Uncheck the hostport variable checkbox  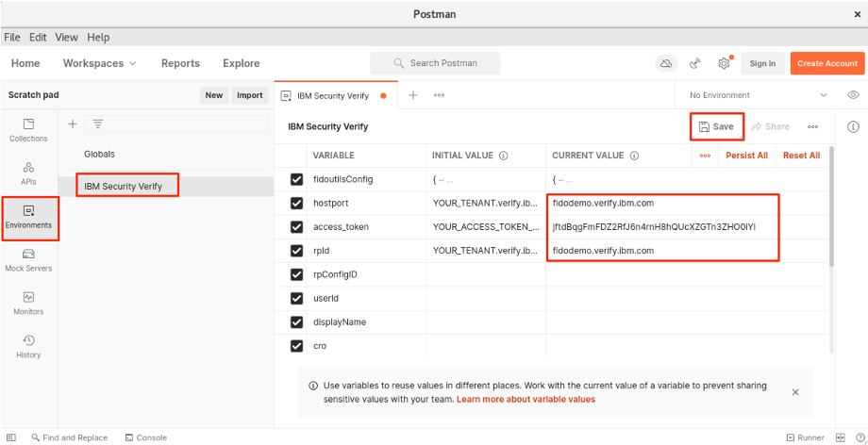point(296,203)
